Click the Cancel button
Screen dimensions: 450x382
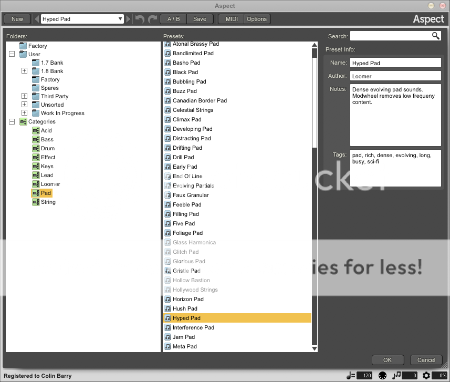(x=426, y=360)
